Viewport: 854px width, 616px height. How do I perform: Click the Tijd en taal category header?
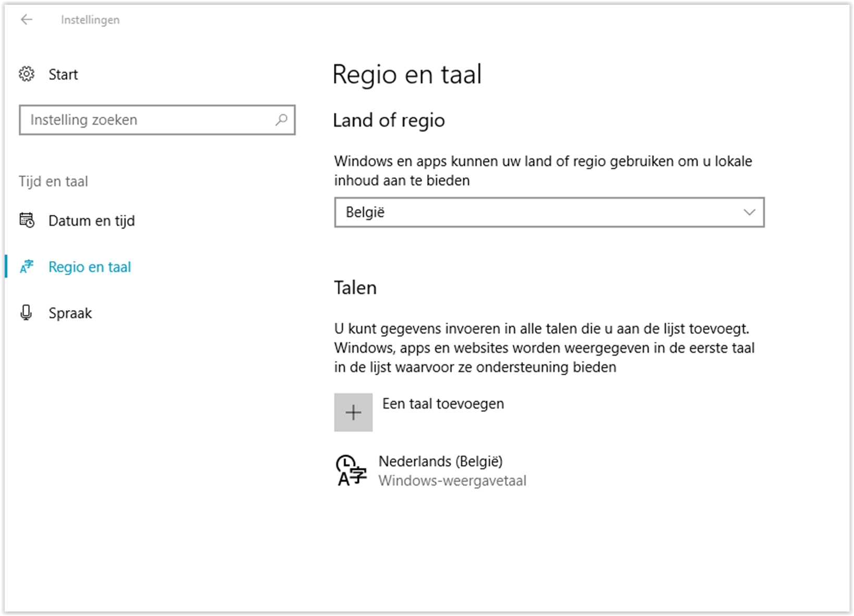pyautogui.click(x=53, y=181)
